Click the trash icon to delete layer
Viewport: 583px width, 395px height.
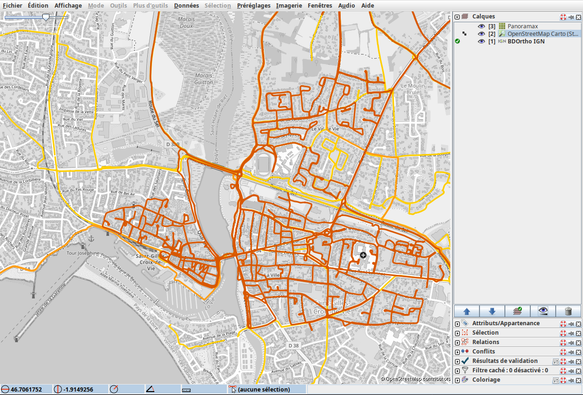[568, 311]
